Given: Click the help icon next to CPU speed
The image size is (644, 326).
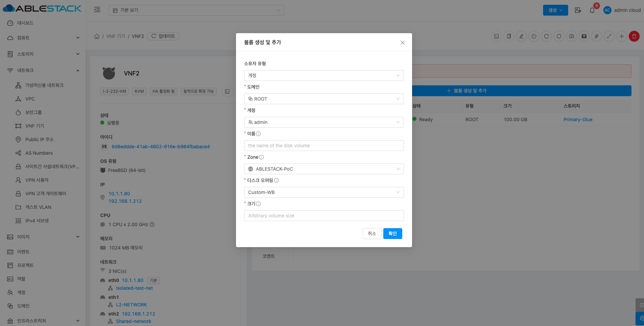Looking at the screenshot, I should tap(152, 224).
